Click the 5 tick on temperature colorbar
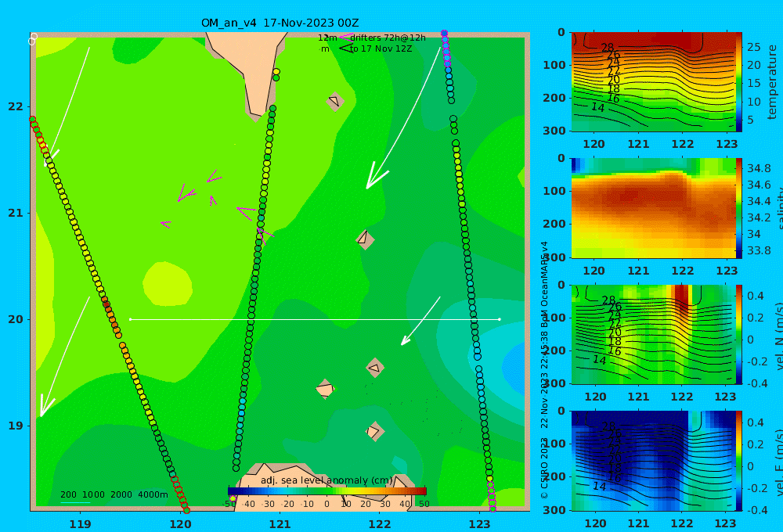The height and width of the screenshot is (532, 783). (750, 120)
